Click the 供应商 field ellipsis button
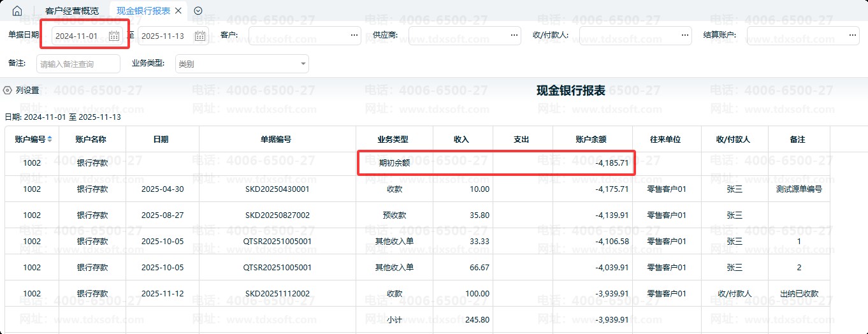 [x=514, y=36]
